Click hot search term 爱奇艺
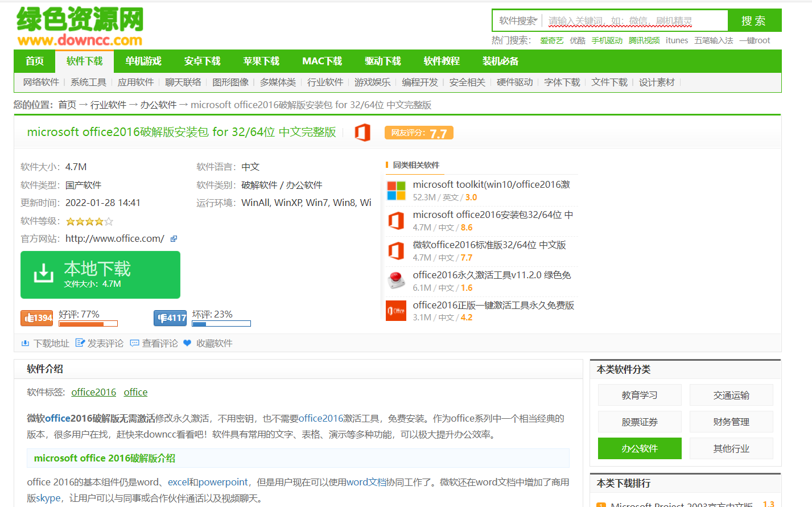This screenshot has height=507, width=812. 551,40
